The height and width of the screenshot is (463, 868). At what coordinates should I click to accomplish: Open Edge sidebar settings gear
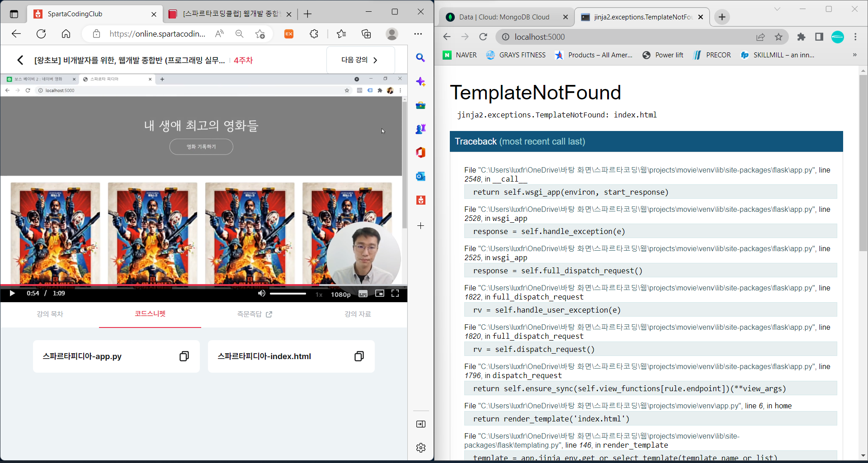point(421,448)
